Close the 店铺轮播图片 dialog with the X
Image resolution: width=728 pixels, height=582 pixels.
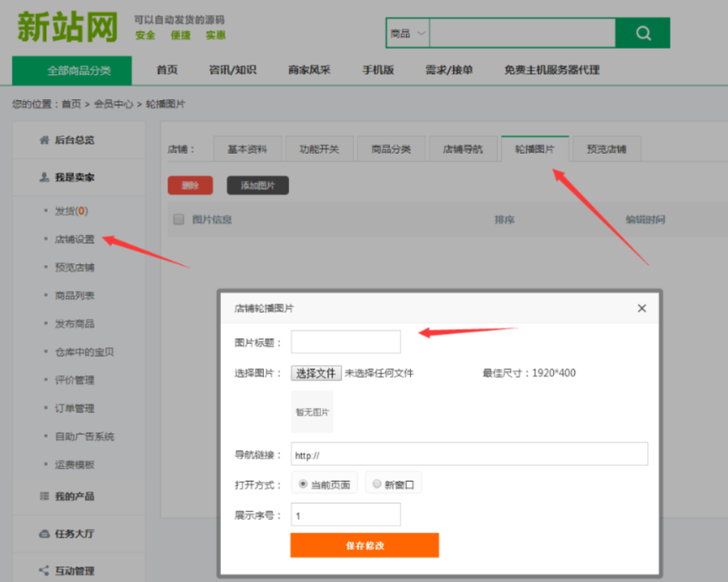pos(641,308)
